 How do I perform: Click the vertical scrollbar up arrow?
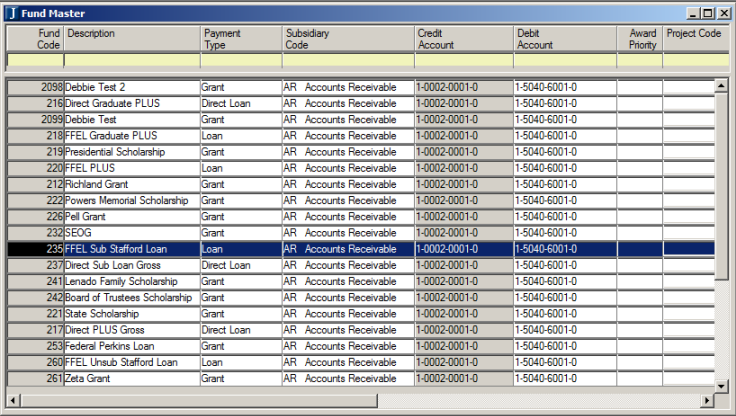720,87
